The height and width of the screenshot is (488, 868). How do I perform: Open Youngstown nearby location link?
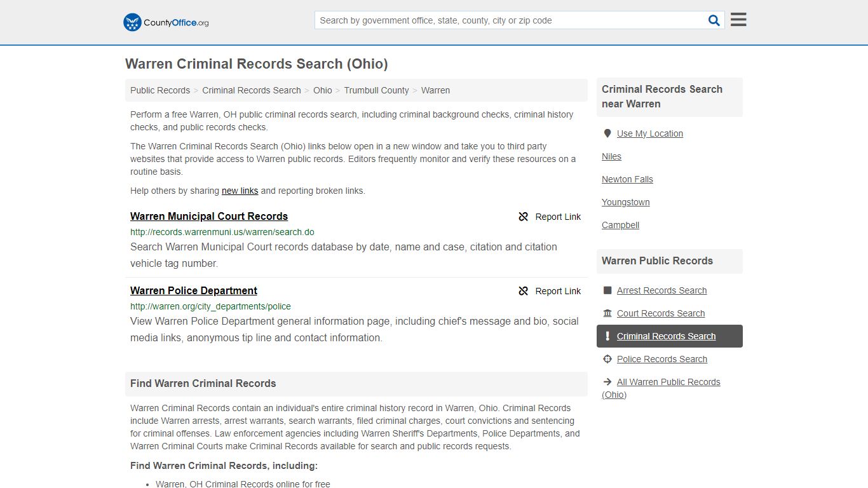[x=625, y=202]
